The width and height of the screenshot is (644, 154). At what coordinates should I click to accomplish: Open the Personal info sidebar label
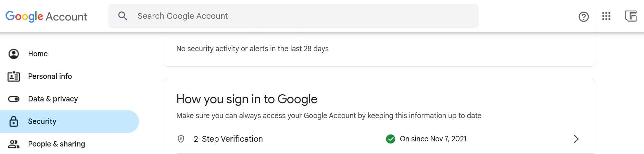click(50, 76)
